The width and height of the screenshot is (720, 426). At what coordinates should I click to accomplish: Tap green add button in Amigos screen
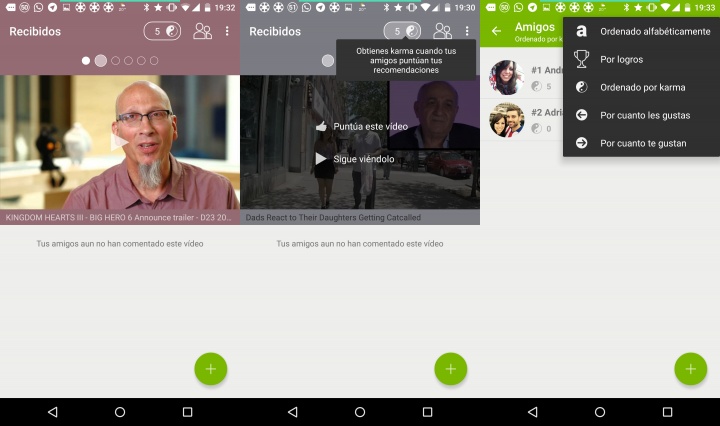pos(691,369)
